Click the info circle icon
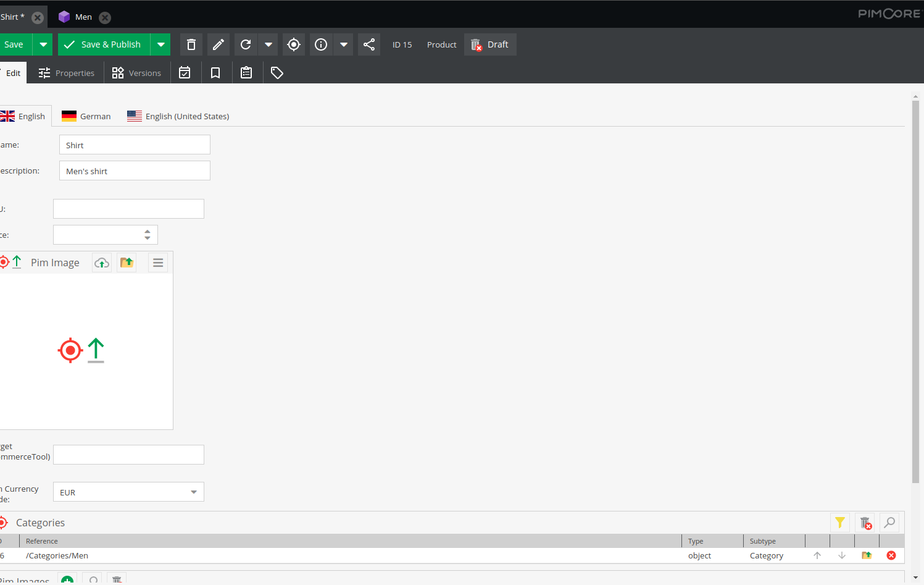This screenshot has height=585, width=924. [x=321, y=44]
